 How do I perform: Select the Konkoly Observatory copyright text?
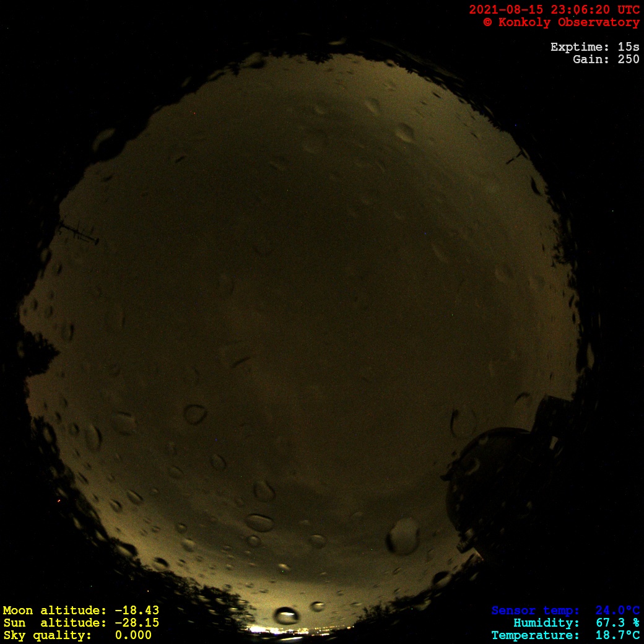561,22
